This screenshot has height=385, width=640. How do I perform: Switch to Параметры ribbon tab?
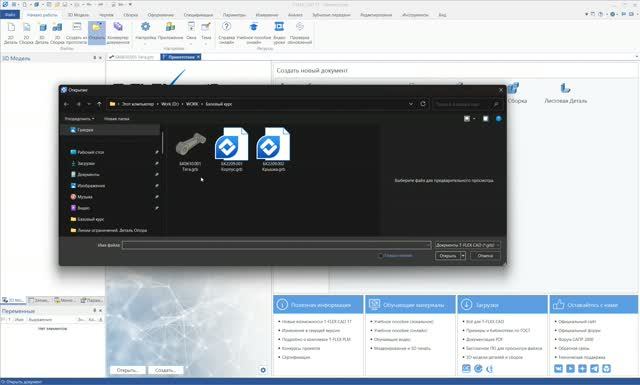pyautogui.click(x=234, y=15)
